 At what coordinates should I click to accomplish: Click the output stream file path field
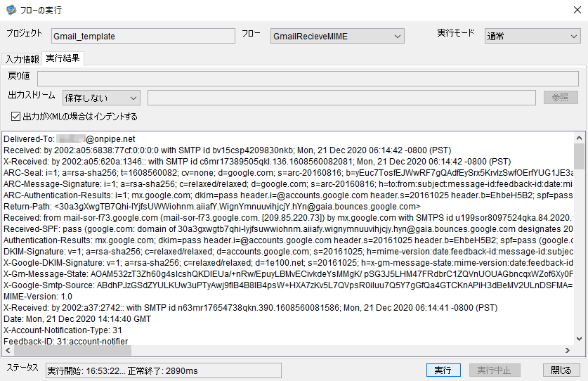tap(341, 98)
